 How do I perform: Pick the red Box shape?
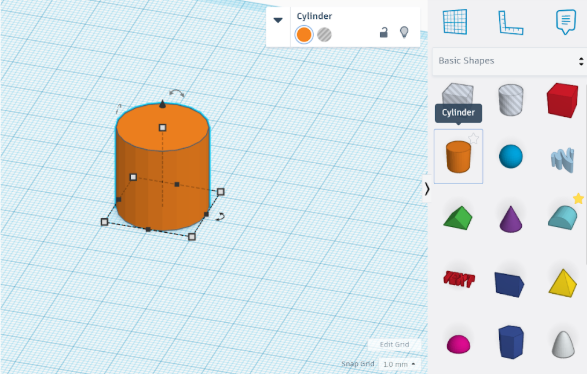coord(562,100)
